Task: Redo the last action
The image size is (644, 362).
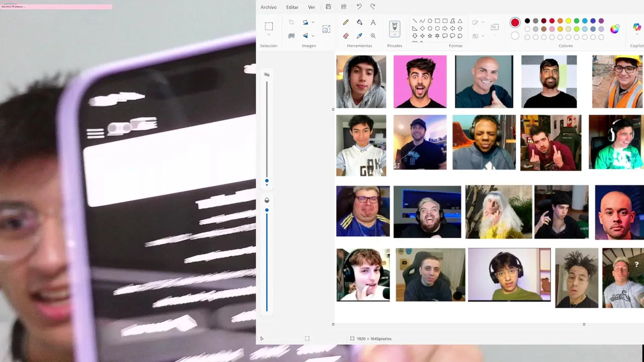Action: (373, 7)
